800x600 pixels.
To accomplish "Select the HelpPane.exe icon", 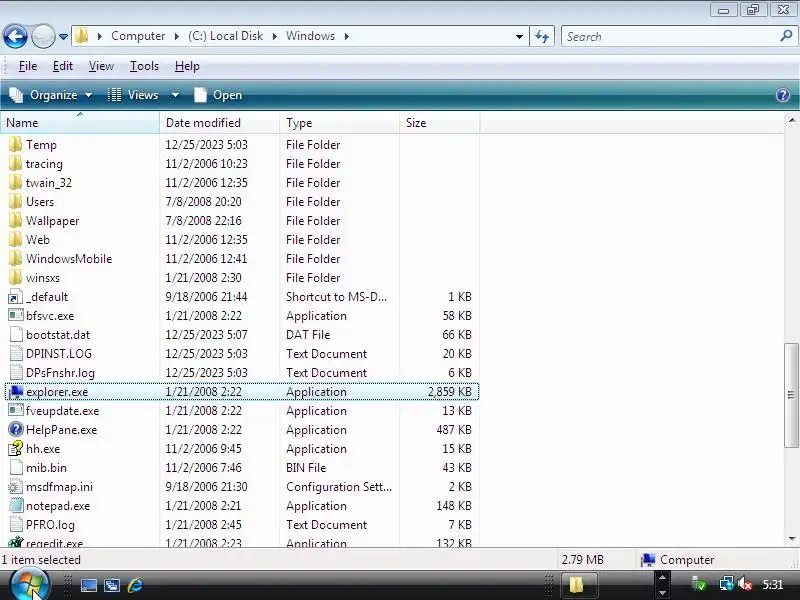I will (16, 430).
